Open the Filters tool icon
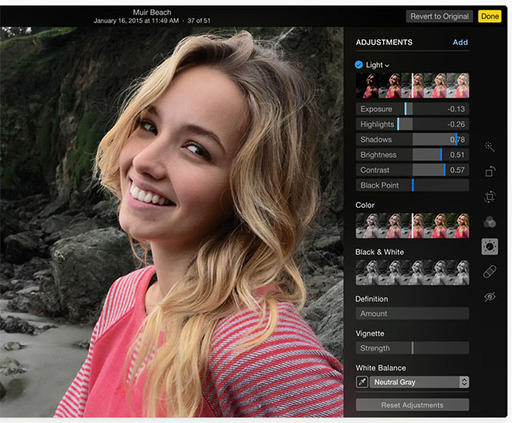This screenshot has height=423, width=512. [490, 222]
